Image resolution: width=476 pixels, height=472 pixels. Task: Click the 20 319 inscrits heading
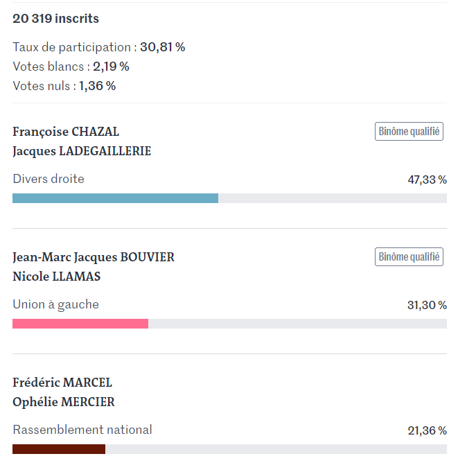coord(56,19)
